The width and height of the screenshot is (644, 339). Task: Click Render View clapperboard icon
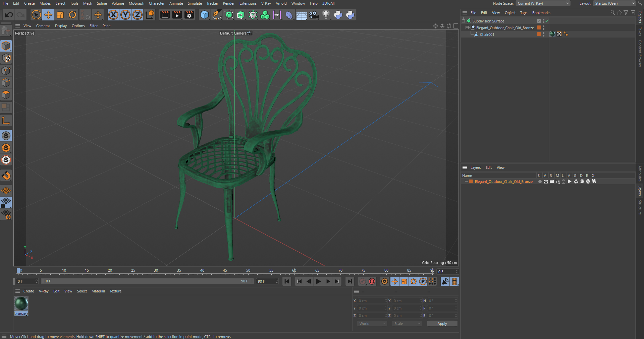tap(165, 15)
